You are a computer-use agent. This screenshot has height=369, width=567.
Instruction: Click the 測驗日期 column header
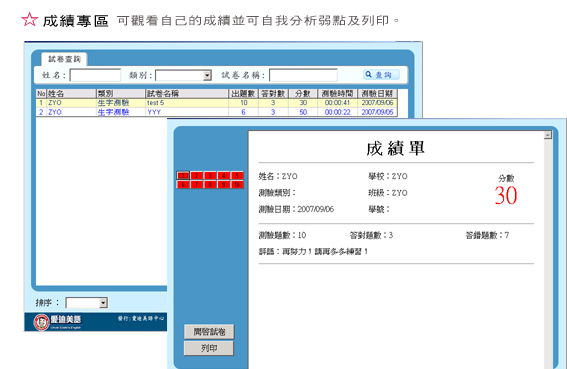point(377,94)
